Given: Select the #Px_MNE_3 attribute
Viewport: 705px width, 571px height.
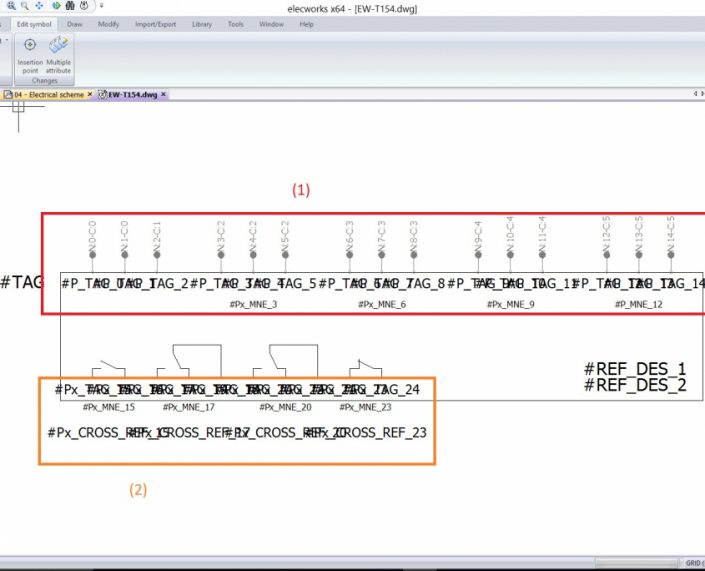Looking at the screenshot, I should point(253,304).
